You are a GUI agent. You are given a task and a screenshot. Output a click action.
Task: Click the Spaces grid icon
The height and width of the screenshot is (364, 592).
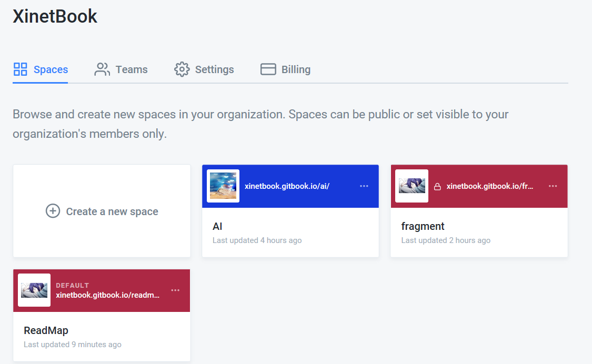coord(21,69)
